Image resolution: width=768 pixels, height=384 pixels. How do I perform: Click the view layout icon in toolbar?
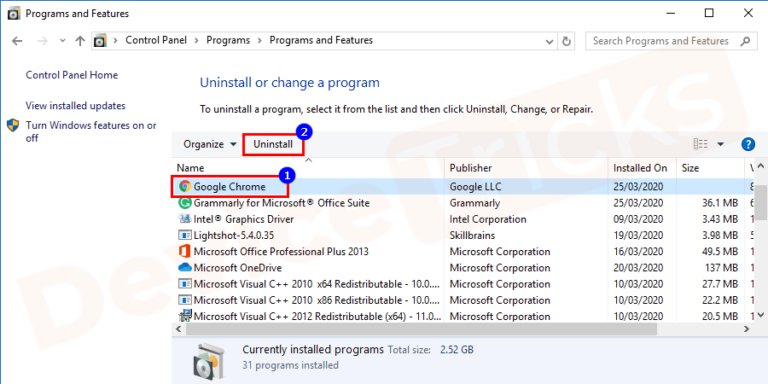(x=701, y=144)
